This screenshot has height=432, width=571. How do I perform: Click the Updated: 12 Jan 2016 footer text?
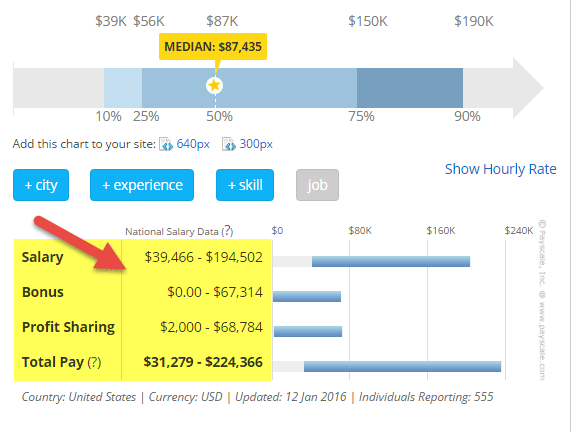click(291, 397)
